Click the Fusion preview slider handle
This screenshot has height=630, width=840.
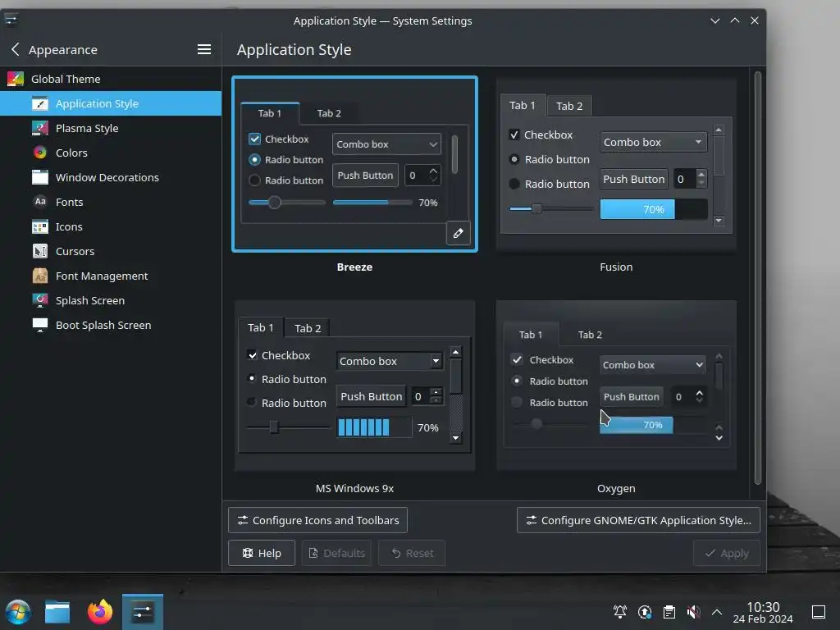(x=536, y=209)
